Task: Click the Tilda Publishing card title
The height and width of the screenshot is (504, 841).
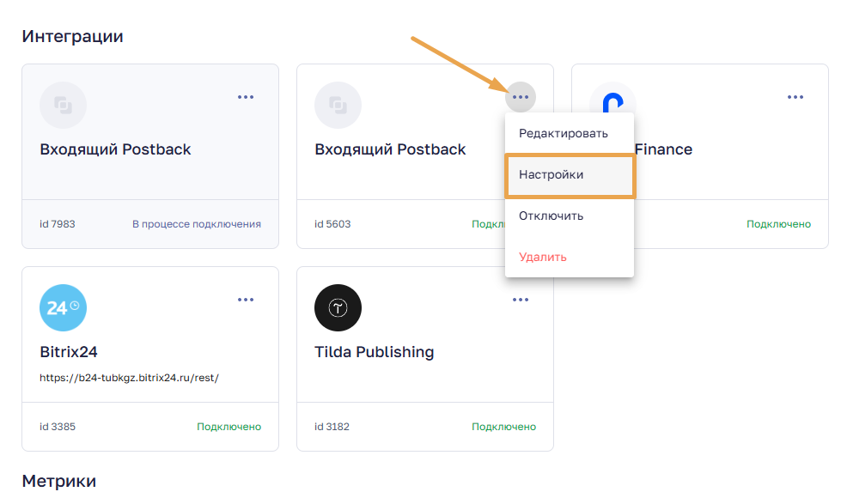Action: [x=375, y=352]
